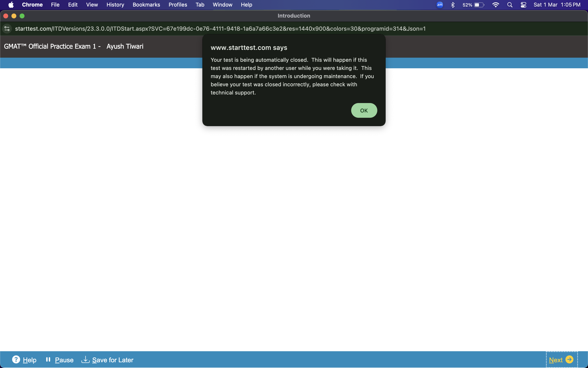Image resolution: width=588 pixels, height=368 pixels.
Task: Click the Pause link in bottom bar
Action: point(64,360)
